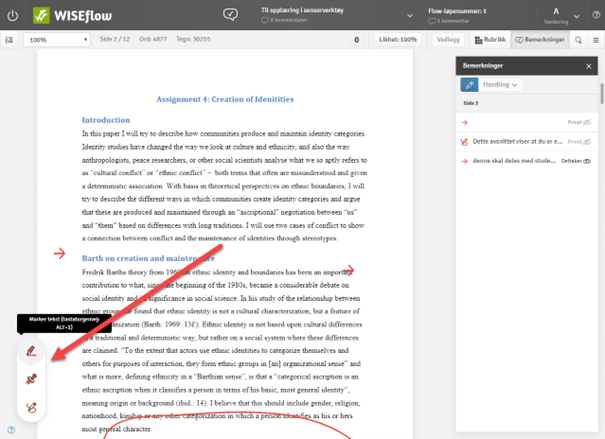
Task: Click the blue pencil edit button
Action: point(469,85)
